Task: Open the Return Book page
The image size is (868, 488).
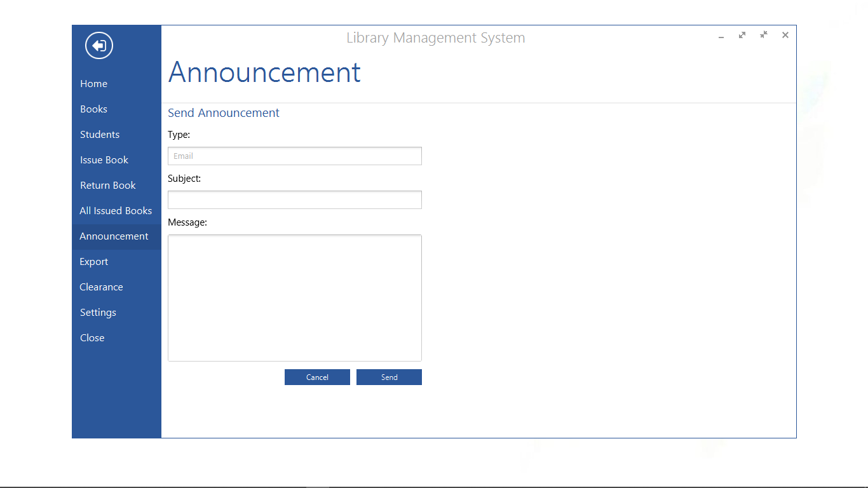Action: 107,185
